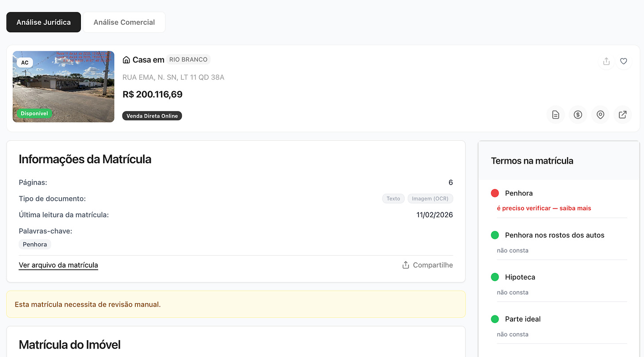Screen dimensions: 644x357
Task: Click the green dot beside Hipoteca
Action: (495, 277)
